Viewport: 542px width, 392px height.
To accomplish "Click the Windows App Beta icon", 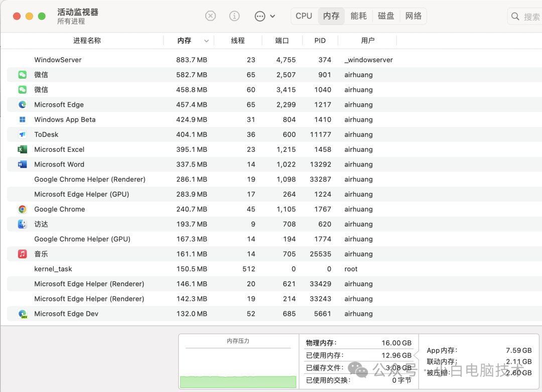I will click(23, 119).
